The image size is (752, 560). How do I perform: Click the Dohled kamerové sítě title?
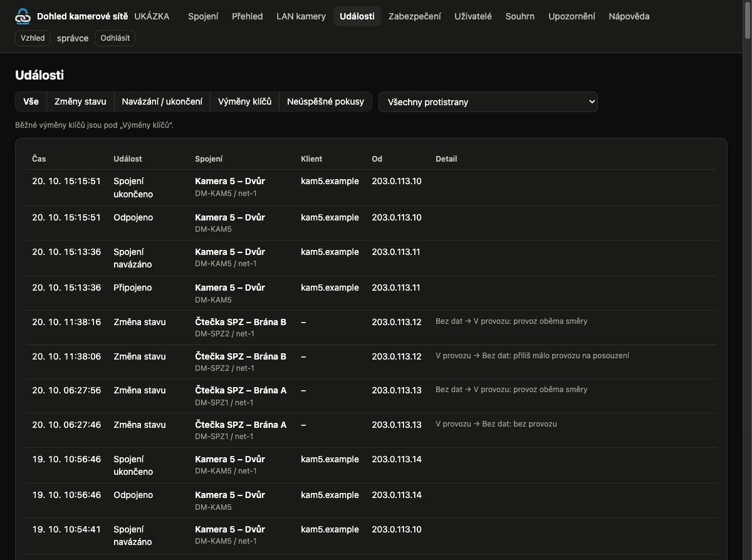(82, 16)
